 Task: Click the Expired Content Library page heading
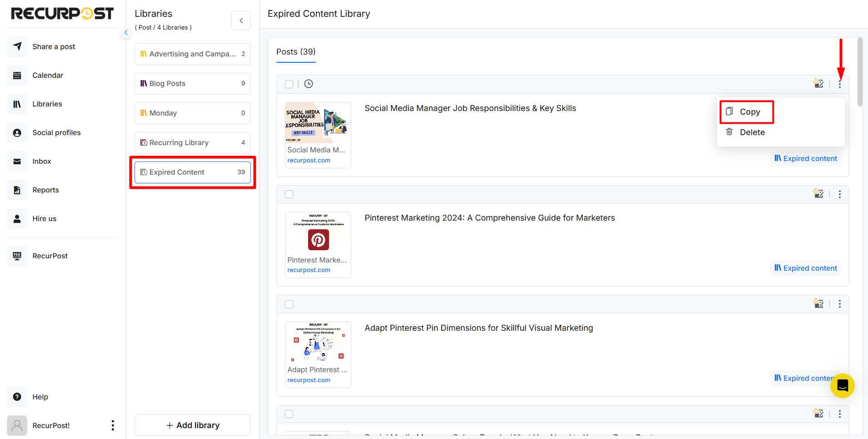pos(319,14)
